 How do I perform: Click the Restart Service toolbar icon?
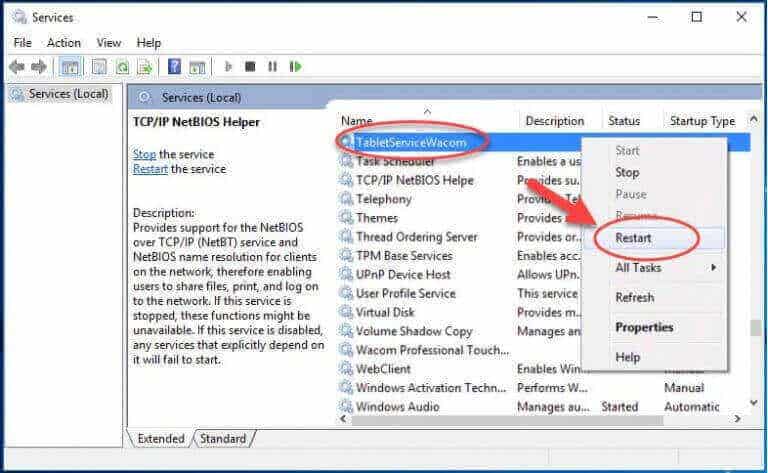(295, 67)
